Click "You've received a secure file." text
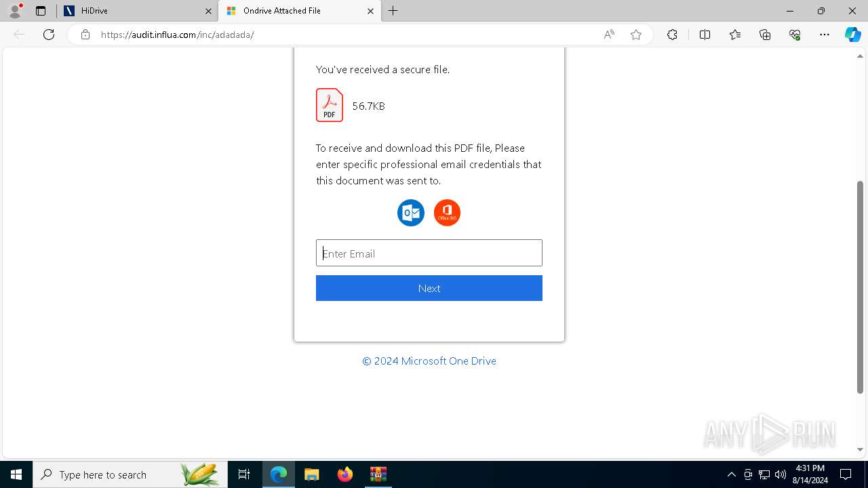This screenshot has height=488, width=868. (382, 69)
